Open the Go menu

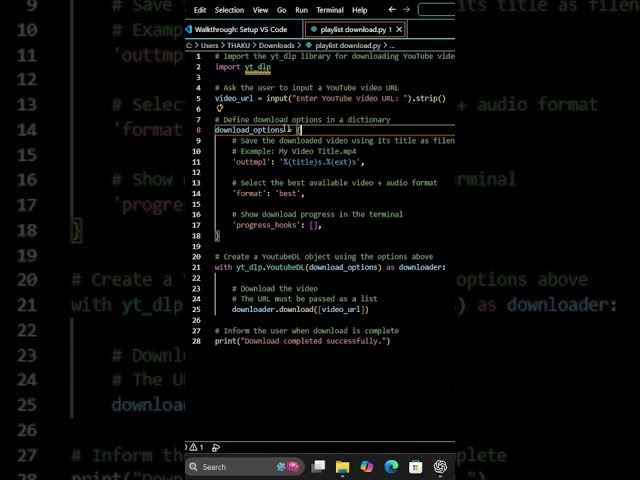[x=281, y=10]
